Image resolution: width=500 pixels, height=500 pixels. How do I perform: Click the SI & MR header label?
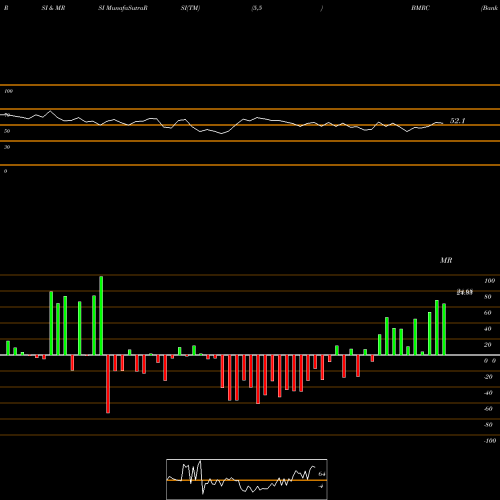(x=53, y=8)
